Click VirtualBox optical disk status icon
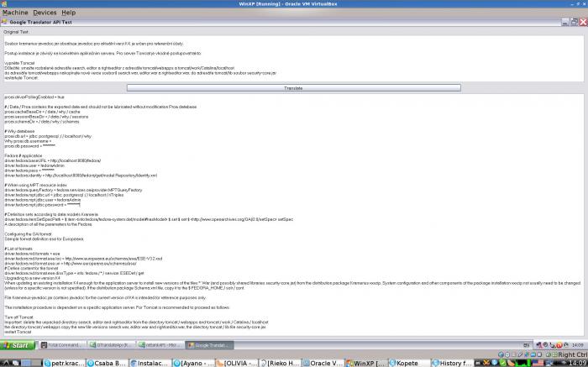 507,354
